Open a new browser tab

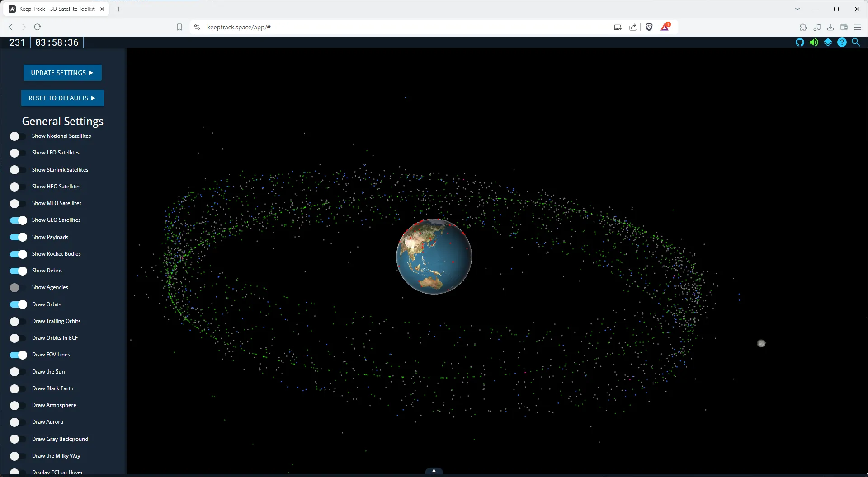point(119,9)
